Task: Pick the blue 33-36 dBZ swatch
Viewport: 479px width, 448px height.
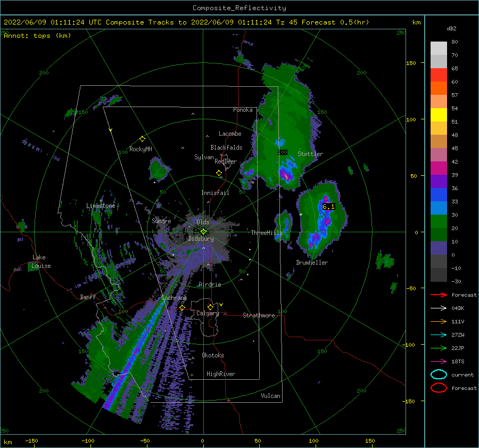Action: point(439,195)
